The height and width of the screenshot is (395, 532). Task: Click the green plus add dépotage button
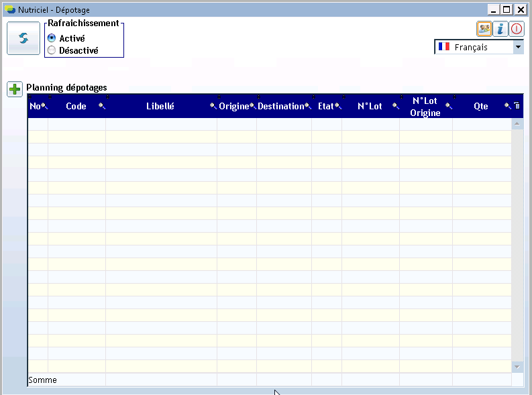15,89
